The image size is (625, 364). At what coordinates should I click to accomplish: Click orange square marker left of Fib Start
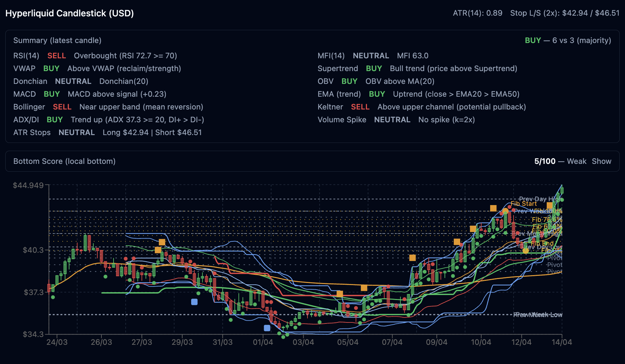493,208
